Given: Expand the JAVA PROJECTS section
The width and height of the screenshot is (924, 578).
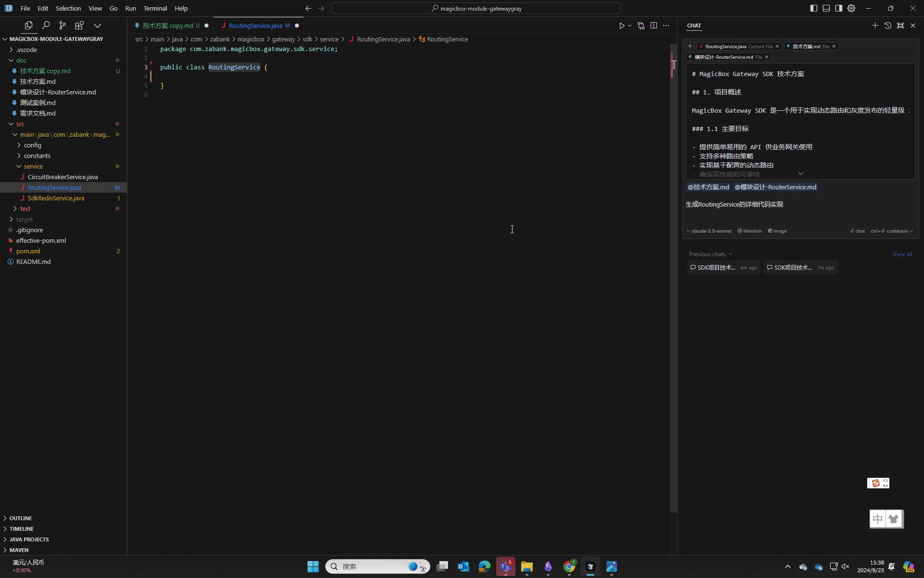Looking at the screenshot, I should click(29, 539).
